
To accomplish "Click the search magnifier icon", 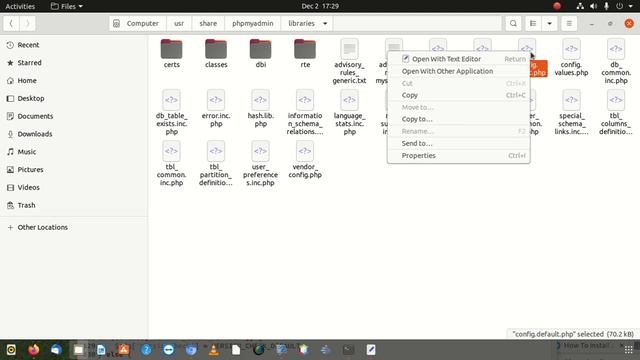I will (x=513, y=23).
